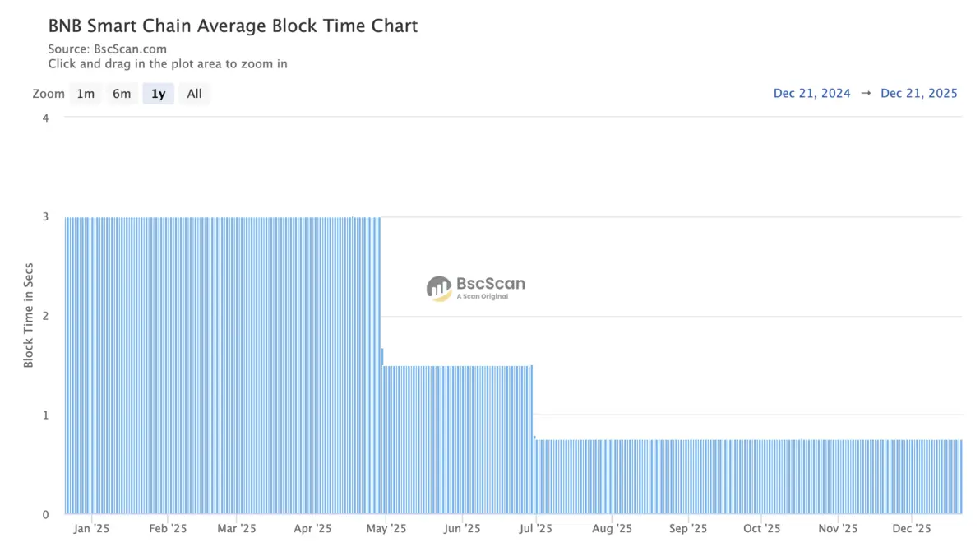Click the arrow between date range fields
This screenshot has width=980, height=552.
866,93
